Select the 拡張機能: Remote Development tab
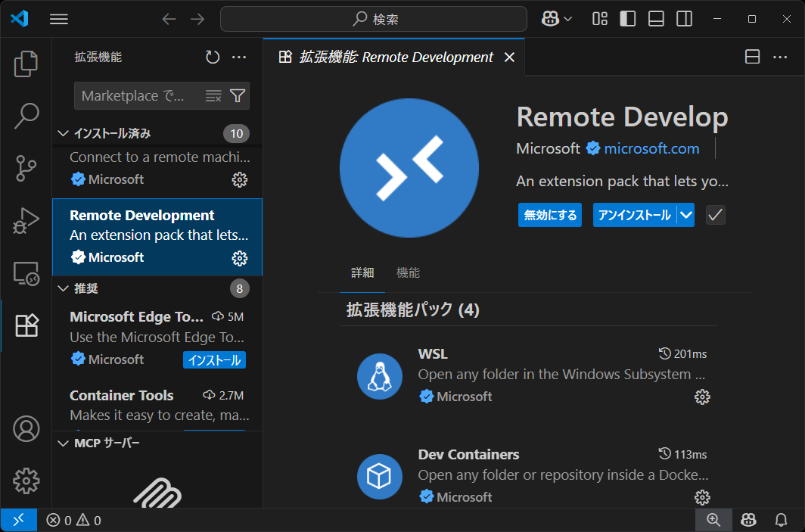 point(395,57)
